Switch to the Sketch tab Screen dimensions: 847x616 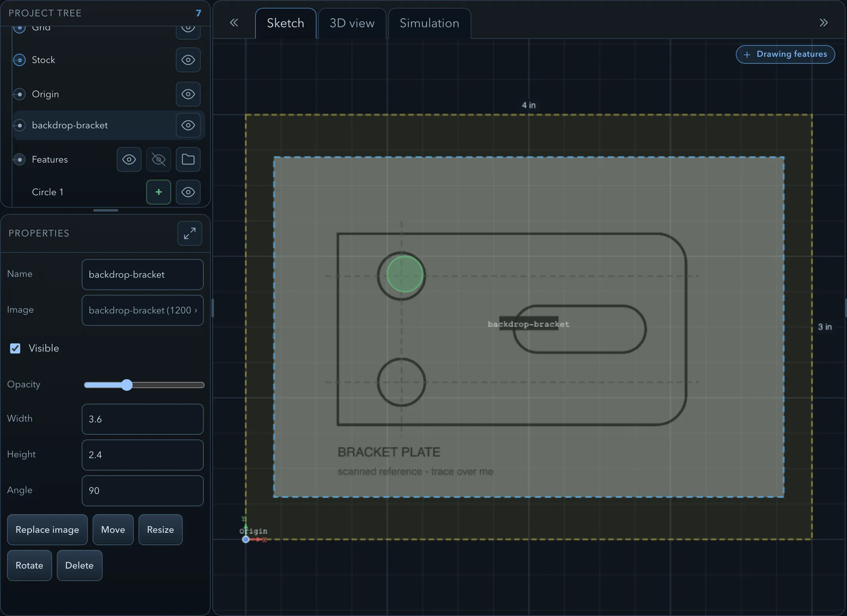(285, 23)
